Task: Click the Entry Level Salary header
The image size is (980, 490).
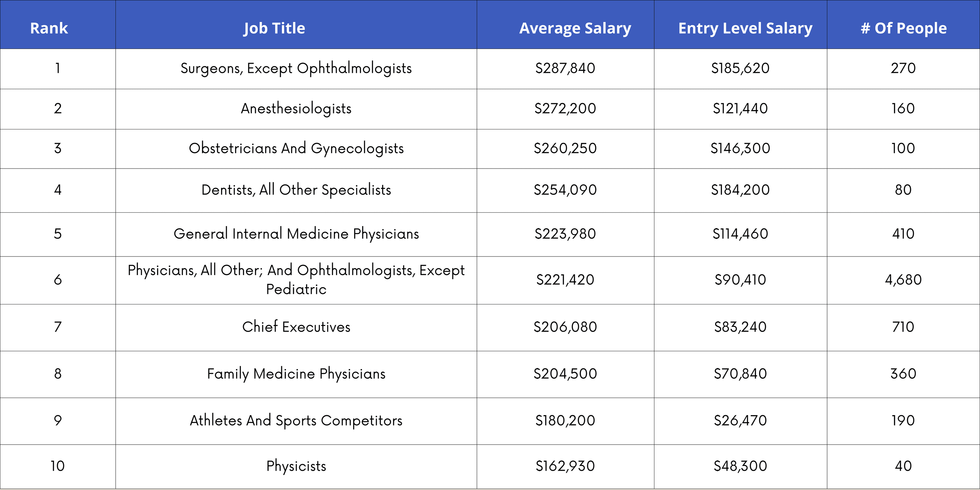Action: point(745,28)
